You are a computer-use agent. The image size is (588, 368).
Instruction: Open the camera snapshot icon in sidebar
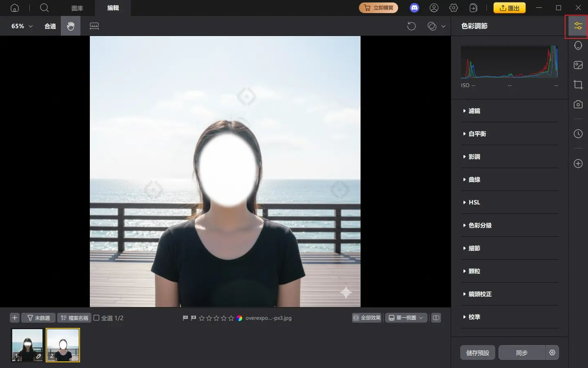pos(578,104)
